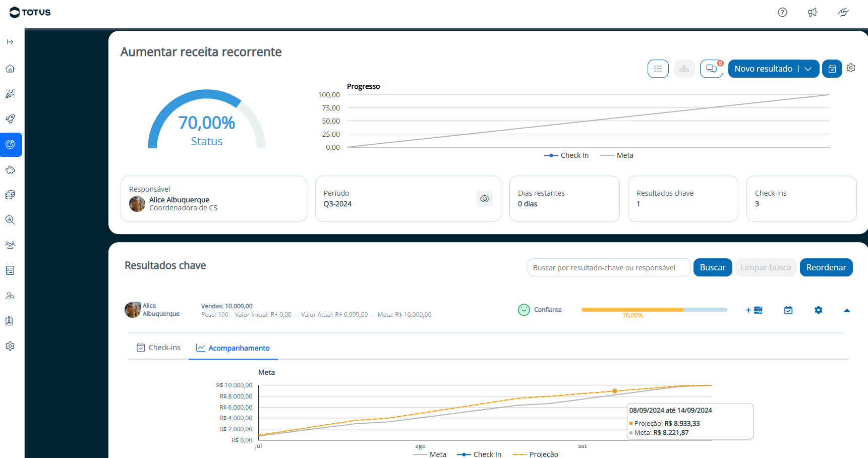Open the Novo resultado dropdown arrow
868x458 pixels.
pyautogui.click(x=808, y=69)
